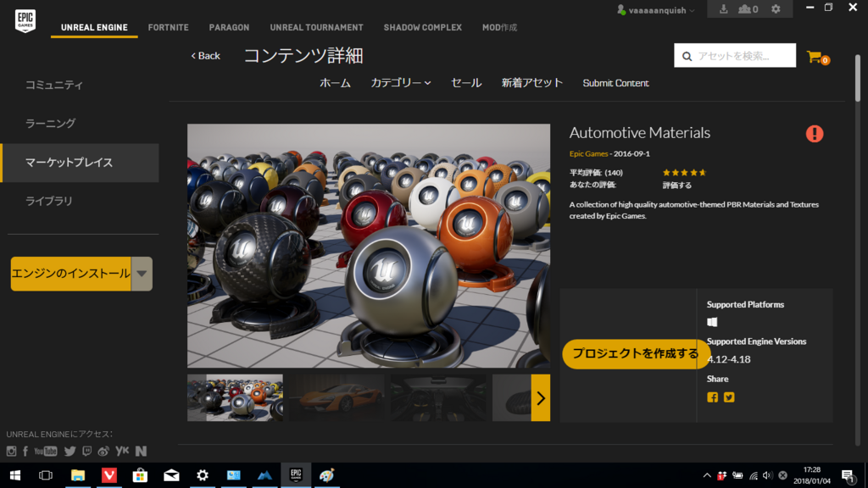Open Unreal Engine Facebook footer icon
868x488 pixels.
point(25,451)
